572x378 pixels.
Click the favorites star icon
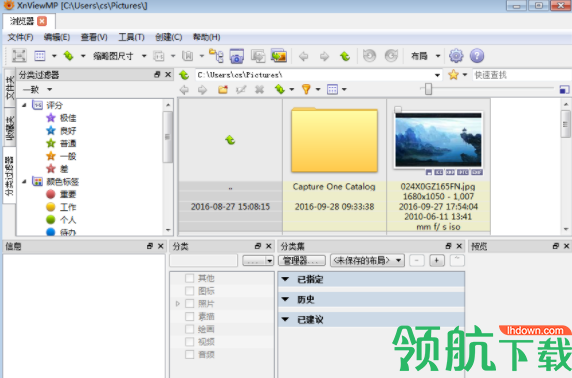pos(453,75)
